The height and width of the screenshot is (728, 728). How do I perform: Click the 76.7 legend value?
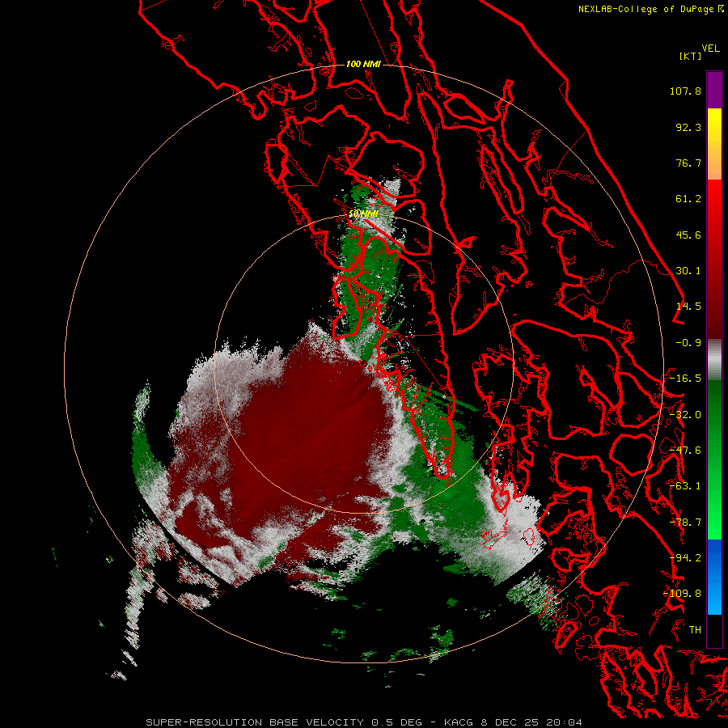tap(688, 163)
